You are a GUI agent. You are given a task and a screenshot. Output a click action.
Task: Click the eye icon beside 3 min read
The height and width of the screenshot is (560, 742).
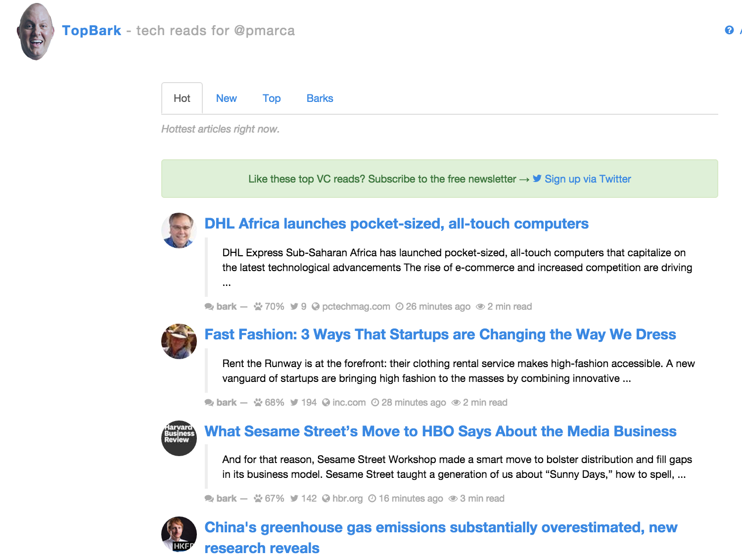pyautogui.click(x=453, y=499)
